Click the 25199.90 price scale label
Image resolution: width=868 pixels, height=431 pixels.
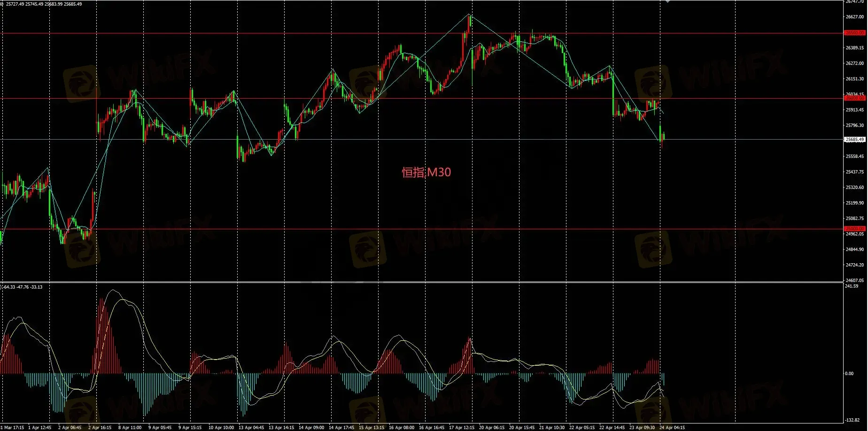(x=855, y=203)
